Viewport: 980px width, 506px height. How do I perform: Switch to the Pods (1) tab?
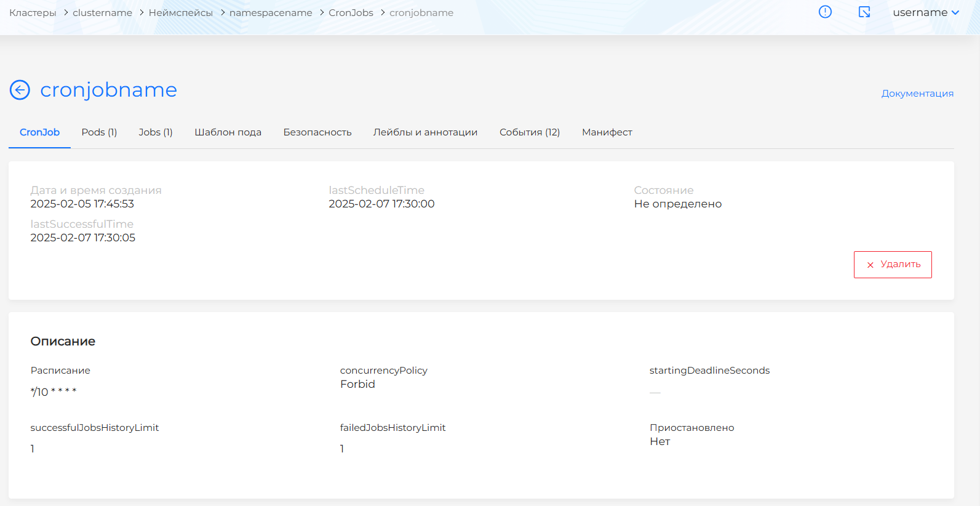click(x=99, y=132)
